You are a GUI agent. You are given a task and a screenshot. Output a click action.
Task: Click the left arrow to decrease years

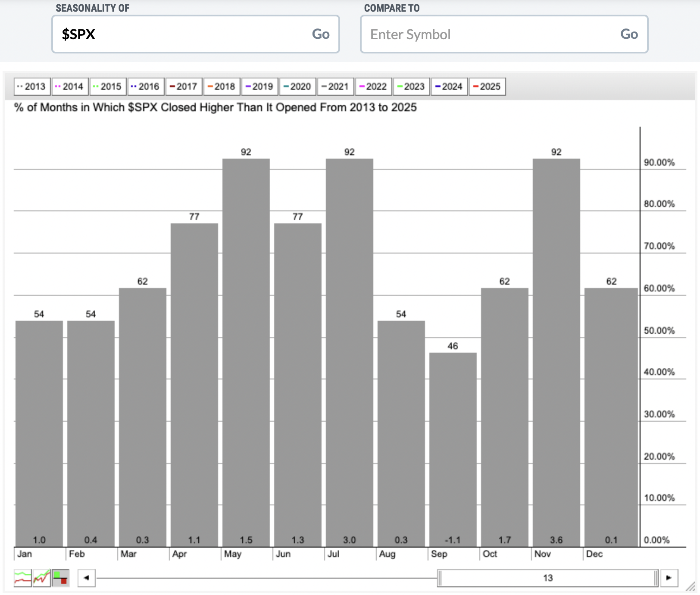pyautogui.click(x=86, y=578)
